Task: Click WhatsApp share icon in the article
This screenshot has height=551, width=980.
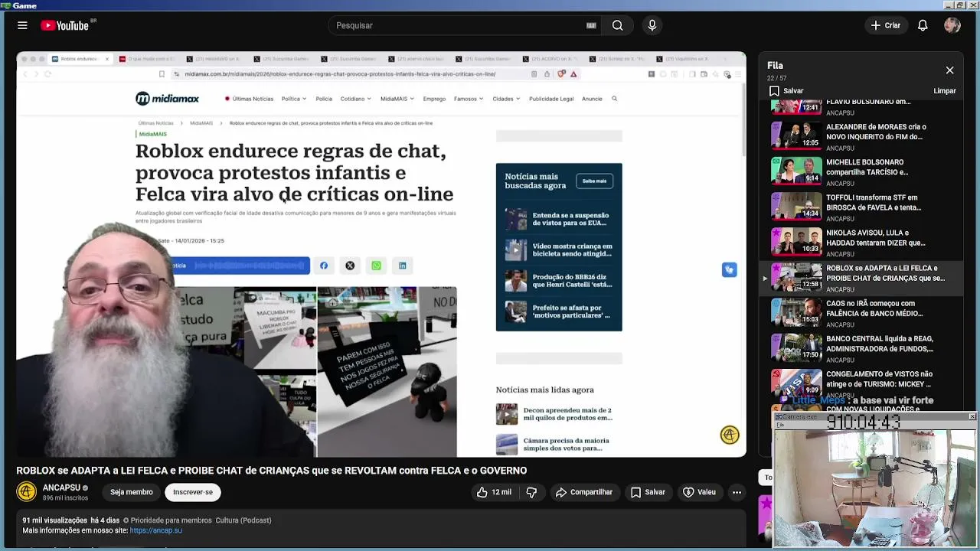Action: pos(376,266)
